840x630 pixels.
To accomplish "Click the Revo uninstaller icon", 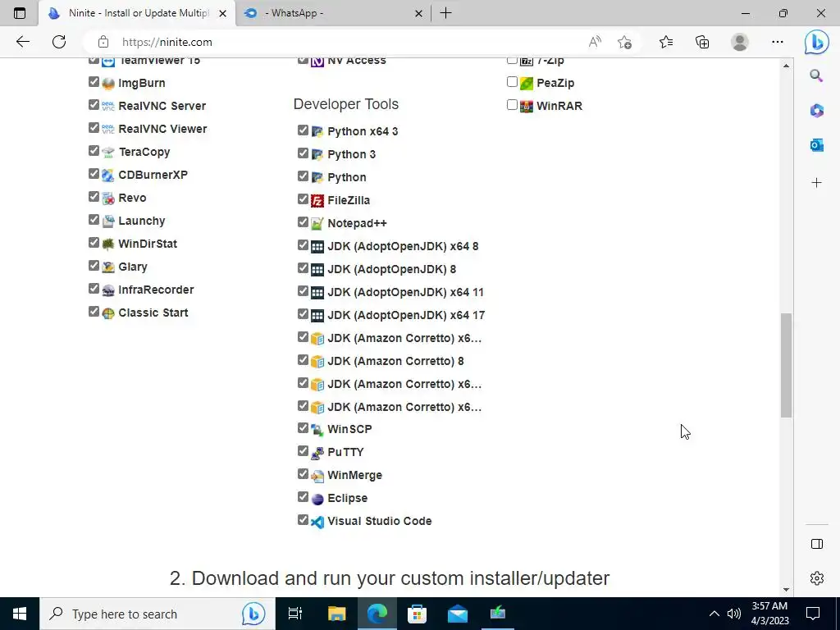I will (x=108, y=199).
